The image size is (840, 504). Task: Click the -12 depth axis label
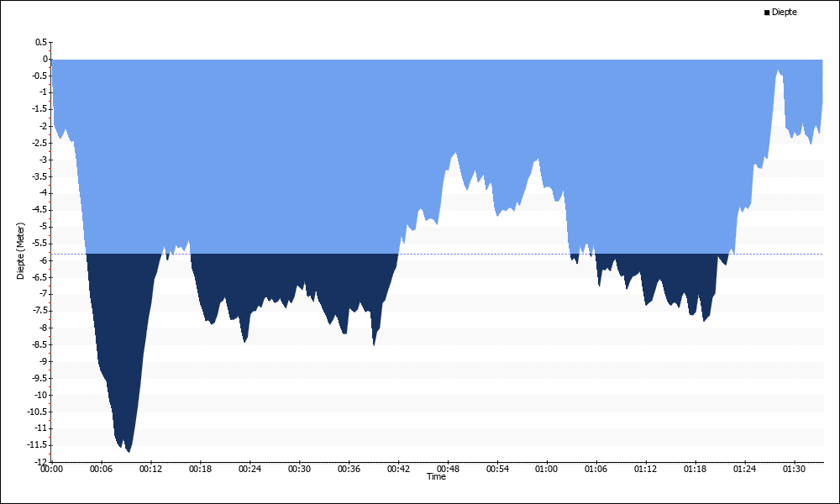40,462
